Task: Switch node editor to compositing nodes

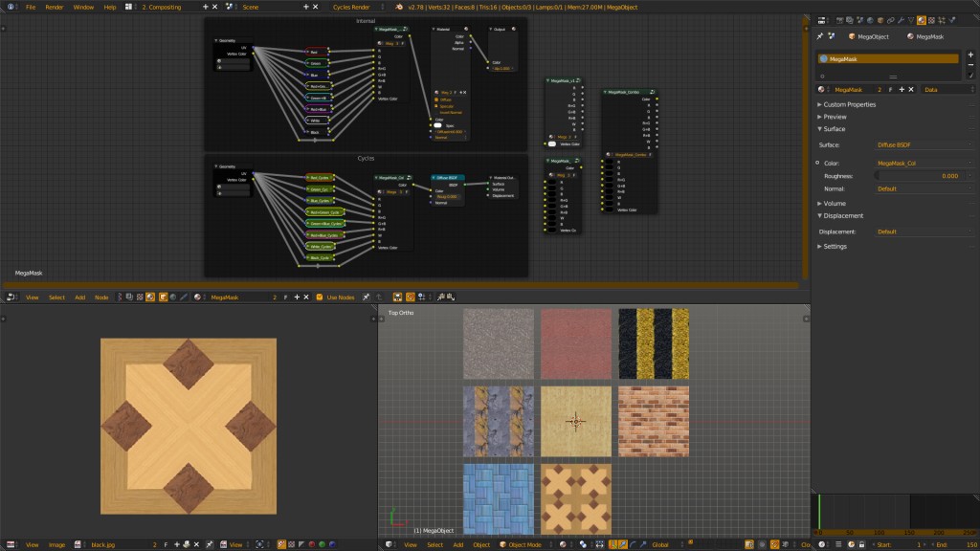Action: tap(128, 297)
